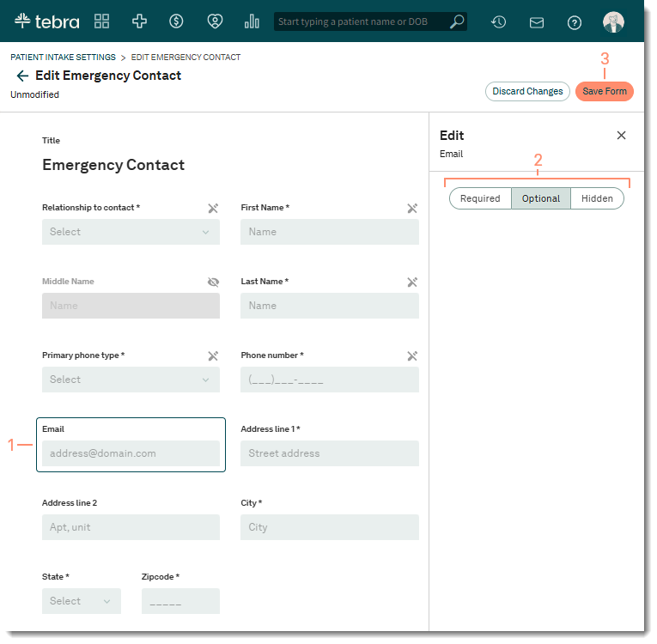Screen dimensions: 657x644
Task: Open the reports bar chart icon
Action: tap(252, 21)
